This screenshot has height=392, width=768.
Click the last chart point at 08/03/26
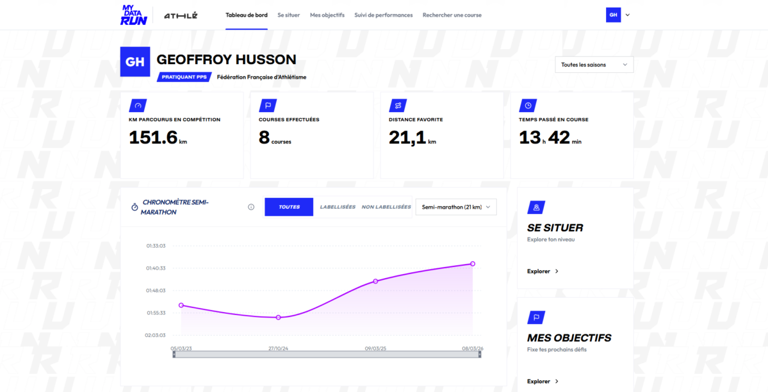coord(473,264)
